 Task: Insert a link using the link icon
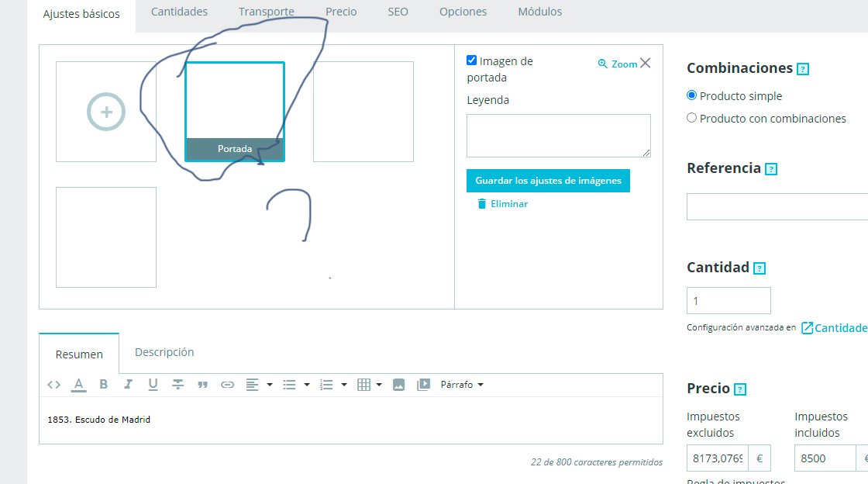click(228, 384)
